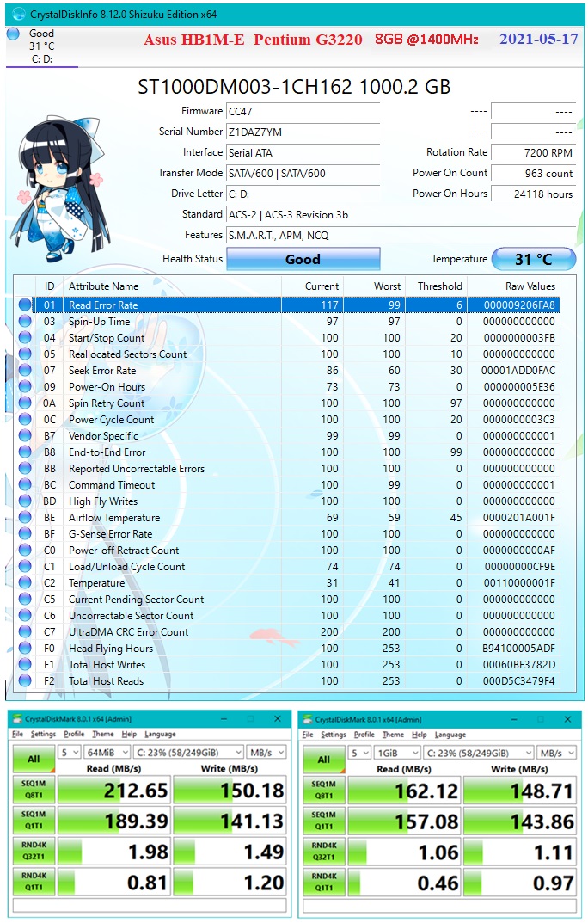Start SEQ1M Q1T1 test in 64MiB window
This screenshot has height=923, width=588.
click(34, 820)
